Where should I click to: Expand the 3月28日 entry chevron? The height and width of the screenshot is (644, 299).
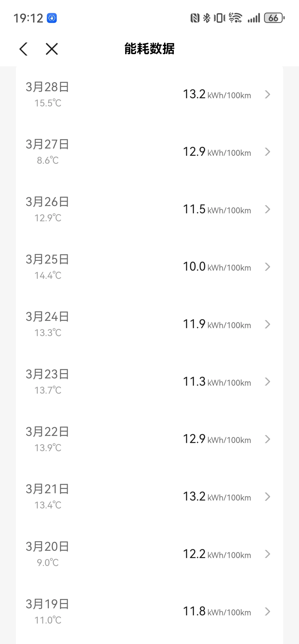267,94
